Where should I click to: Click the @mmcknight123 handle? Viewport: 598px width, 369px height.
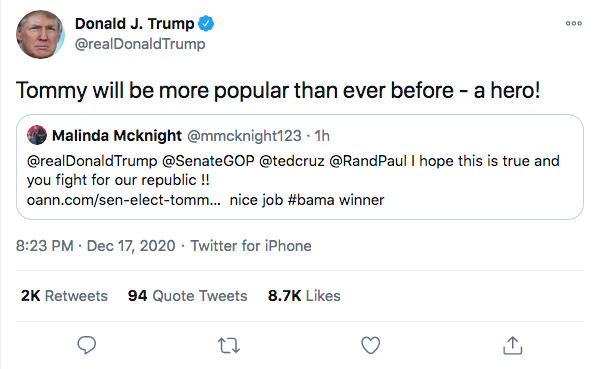tap(244, 136)
